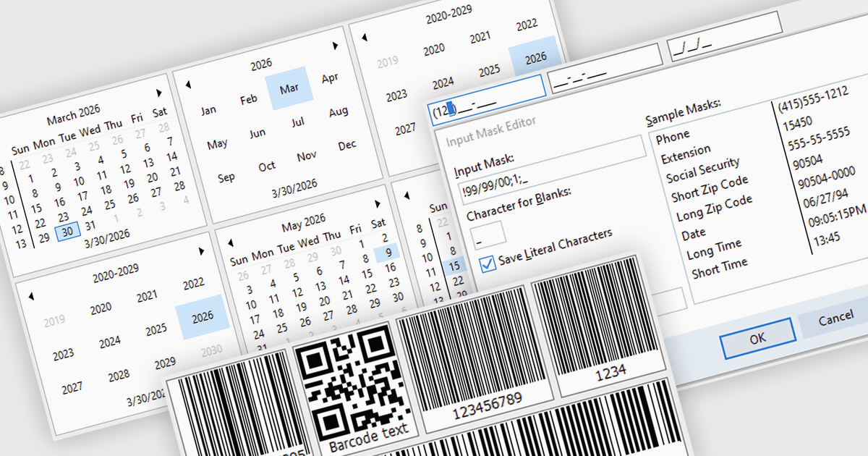Select 2021 in bottom-left decade picker
This screenshot has height=456, width=868.
tap(147, 296)
